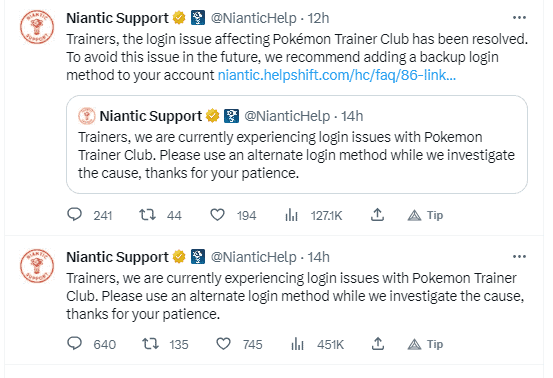View analytics showing 451K views
This screenshot has height=378, width=553.
click(297, 343)
